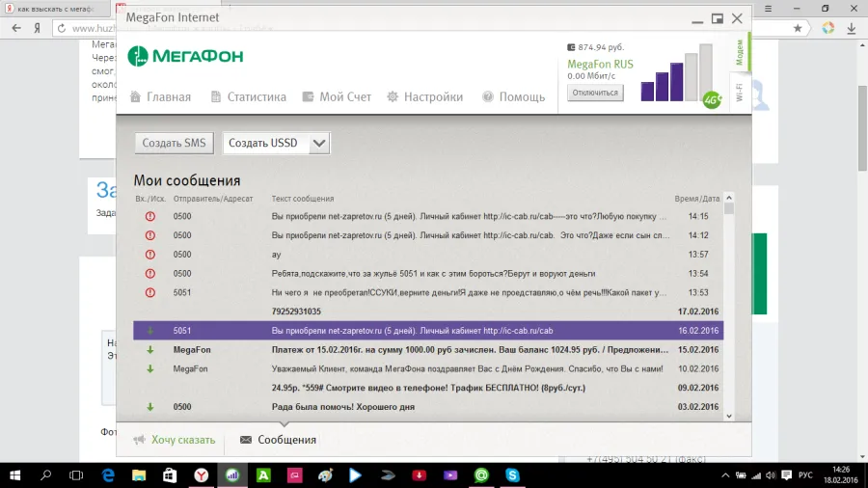Click the Текст сообщения column header
This screenshot has height=488, width=868.
303,199
